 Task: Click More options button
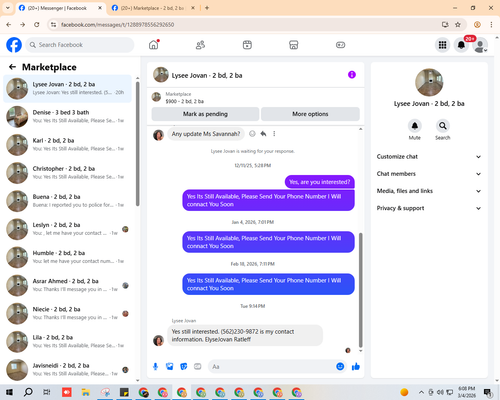click(310, 114)
